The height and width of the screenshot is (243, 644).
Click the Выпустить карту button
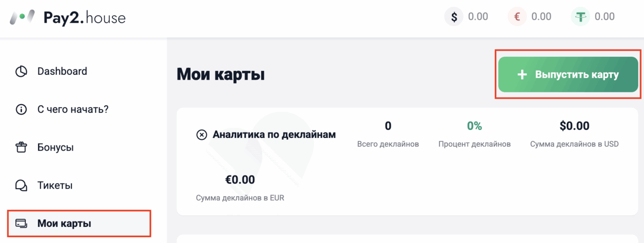(568, 74)
